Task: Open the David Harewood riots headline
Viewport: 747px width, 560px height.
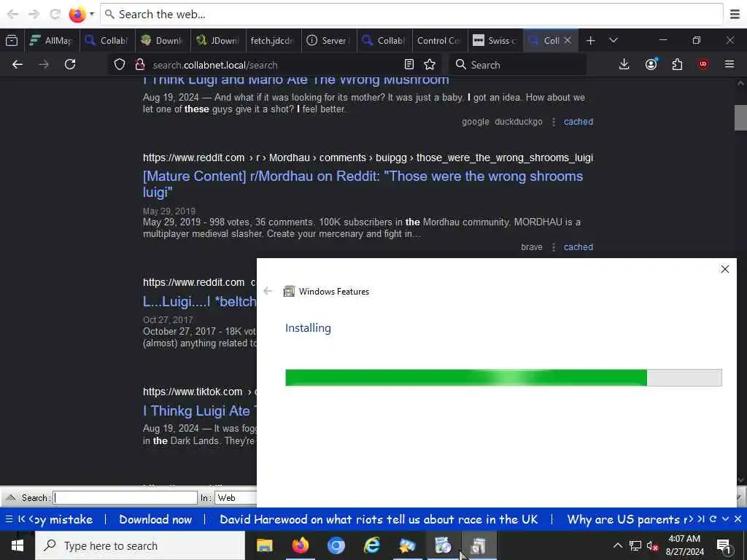Action: click(379, 519)
